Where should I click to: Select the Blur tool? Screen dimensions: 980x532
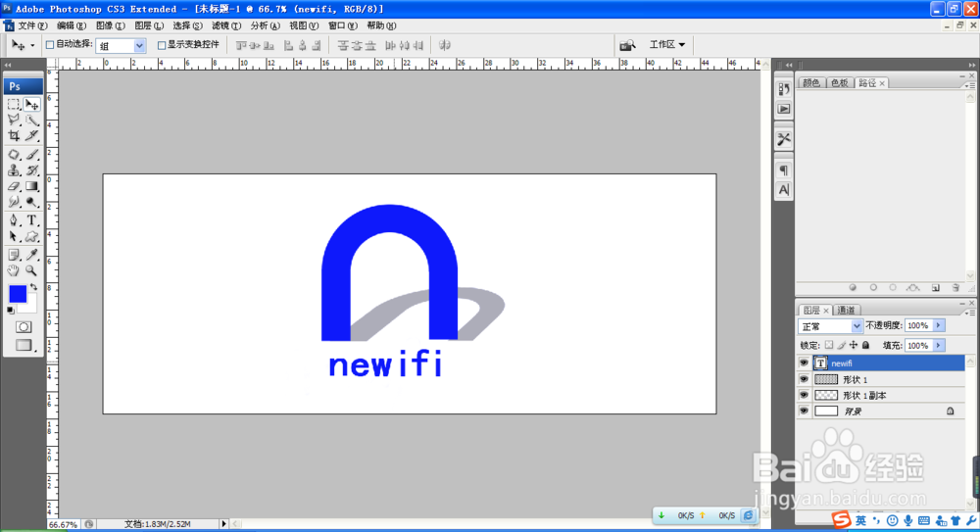pos(14,202)
